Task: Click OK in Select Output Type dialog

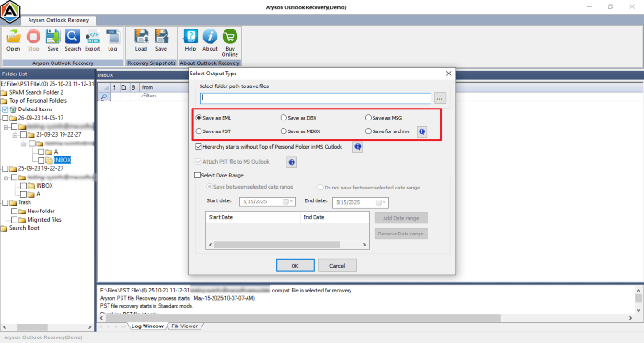Action: click(x=295, y=266)
